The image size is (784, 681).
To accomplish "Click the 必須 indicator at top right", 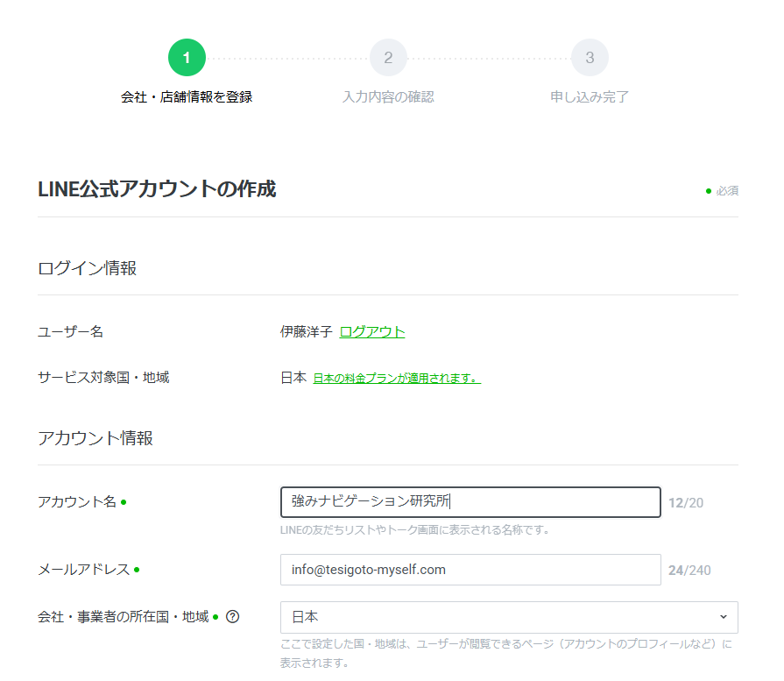I will [726, 191].
